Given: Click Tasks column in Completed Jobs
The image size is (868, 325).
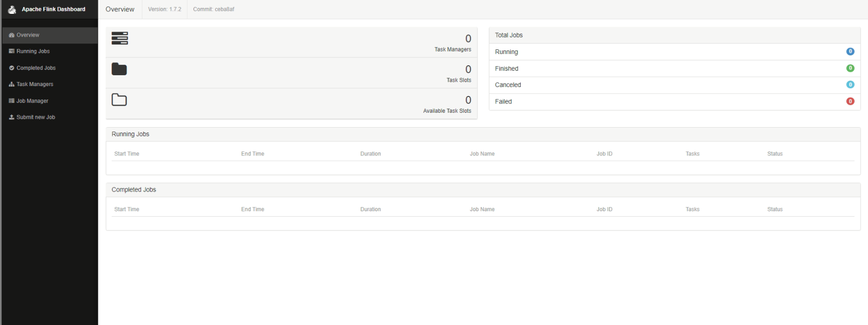Looking at the screenshot, I should click(x=692, y=209).
